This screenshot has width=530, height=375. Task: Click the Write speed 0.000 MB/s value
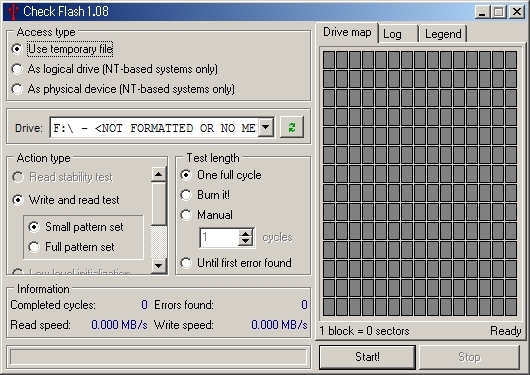(279, 325)
